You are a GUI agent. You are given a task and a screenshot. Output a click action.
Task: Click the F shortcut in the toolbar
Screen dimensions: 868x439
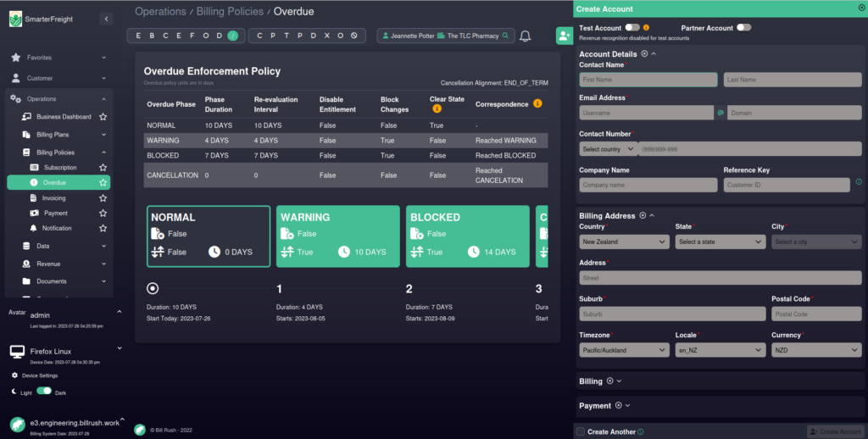coord(192,36)
